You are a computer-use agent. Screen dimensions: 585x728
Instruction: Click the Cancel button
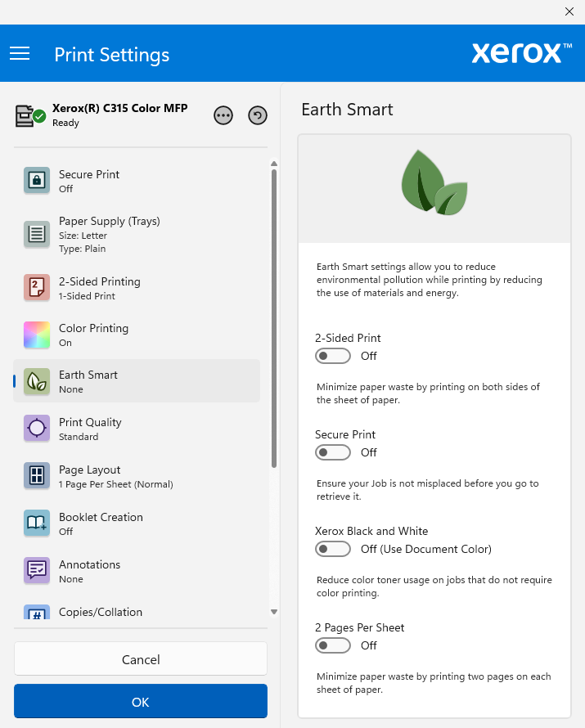click(x=141, y=658)
